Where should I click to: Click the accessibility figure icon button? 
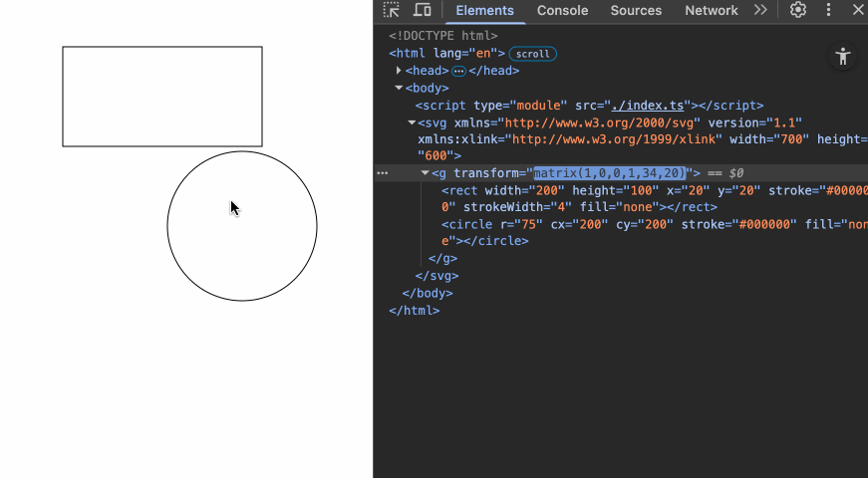tap(842, 57)
